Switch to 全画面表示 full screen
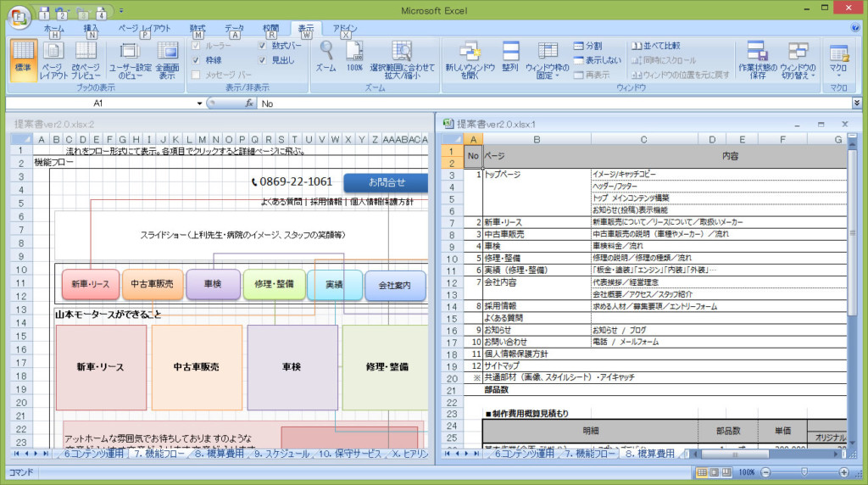The height and width of the screenshot is (485, 868). pyautogui.click(x=167, y=60)
